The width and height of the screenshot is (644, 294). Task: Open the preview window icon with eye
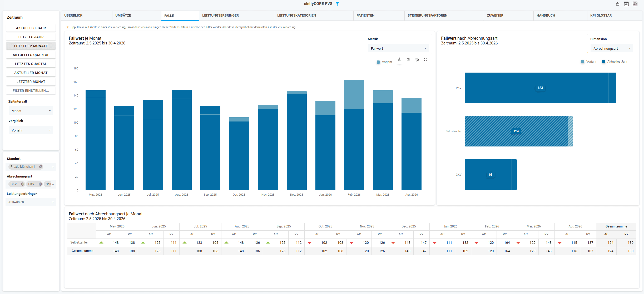pos(626,4)
